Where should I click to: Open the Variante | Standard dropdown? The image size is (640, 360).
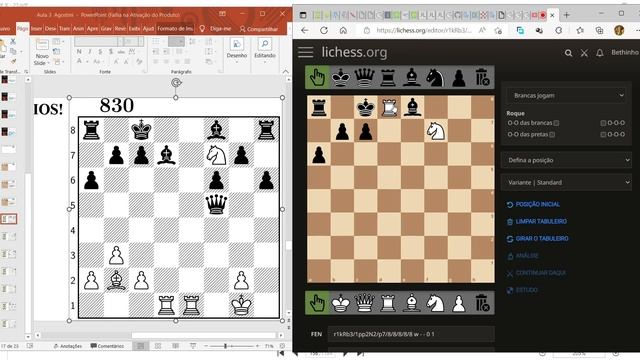[x=566, y=182]
